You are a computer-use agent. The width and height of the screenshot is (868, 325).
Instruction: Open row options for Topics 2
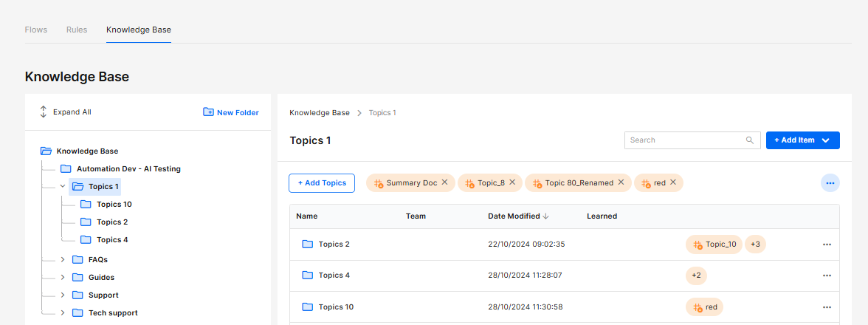(827, 244)
